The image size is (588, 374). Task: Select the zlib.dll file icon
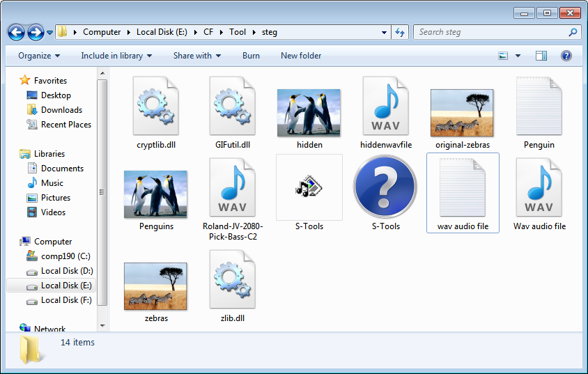232,279
